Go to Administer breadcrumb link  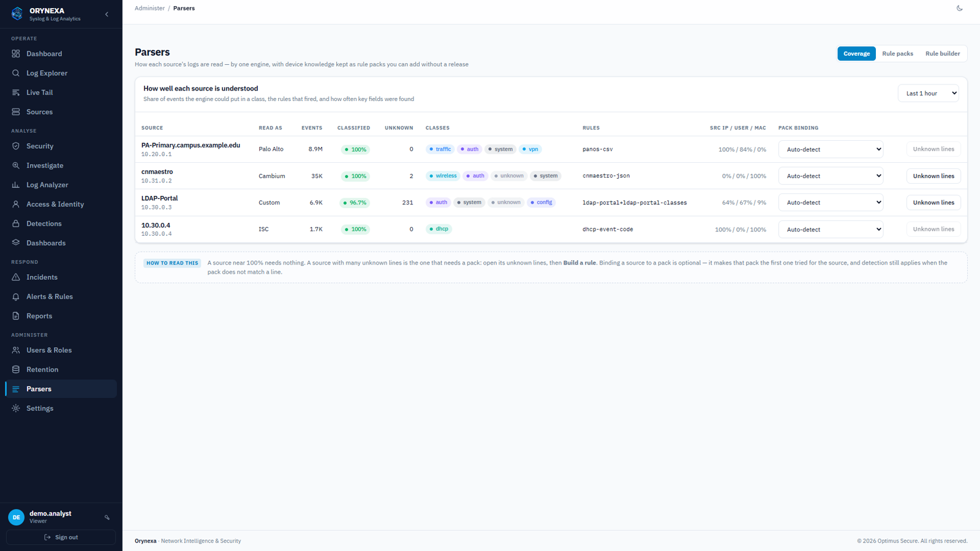[x=149, y=9]
